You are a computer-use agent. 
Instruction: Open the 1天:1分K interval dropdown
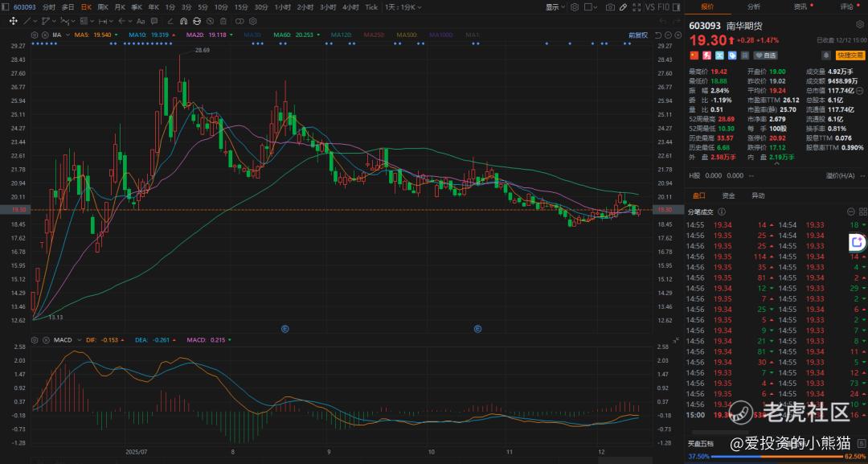[x=403, y=7]
